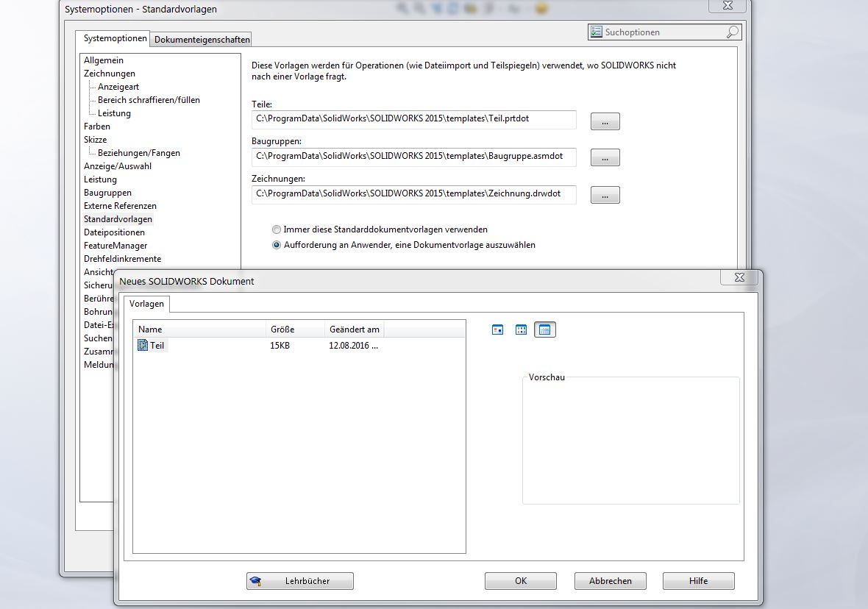This screenshot has width=868, height=609.
Task: Click the Baugruppen template path field
Action: (x=413, y=157)
